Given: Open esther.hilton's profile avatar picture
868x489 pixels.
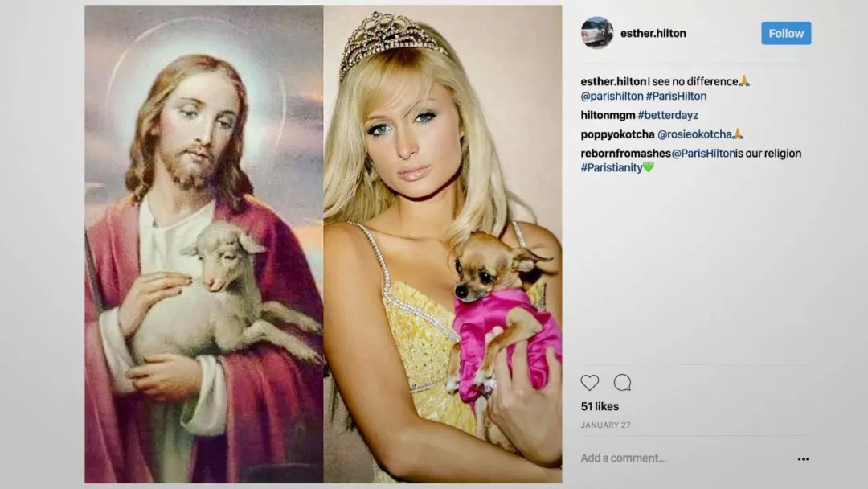Looking at the screenshot, I should (x=597, y=33).
